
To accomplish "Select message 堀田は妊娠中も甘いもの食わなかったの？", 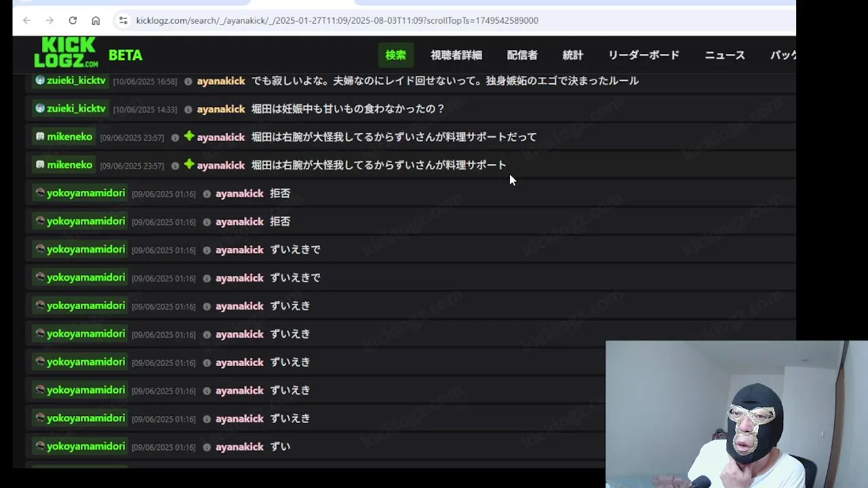I will (x=348, y=109).
